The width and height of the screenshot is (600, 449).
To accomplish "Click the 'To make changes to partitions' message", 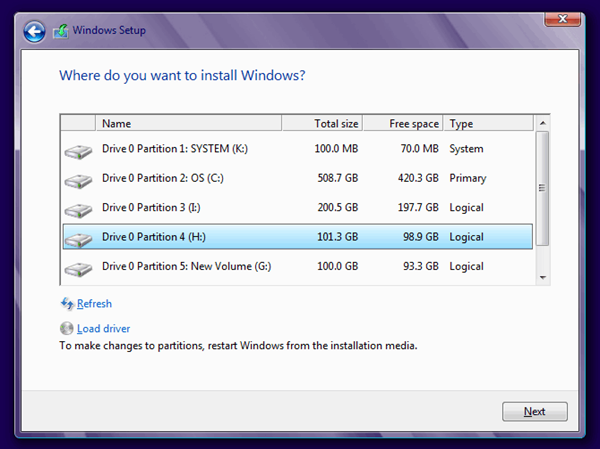I will (x=238, y=346).
